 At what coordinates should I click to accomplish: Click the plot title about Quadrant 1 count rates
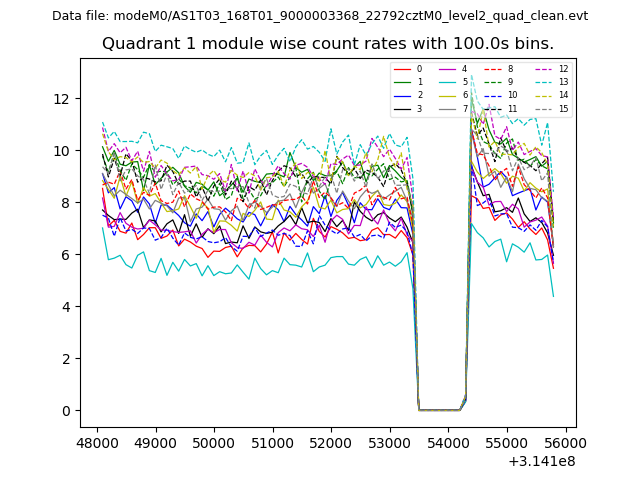tap(327, 44)
